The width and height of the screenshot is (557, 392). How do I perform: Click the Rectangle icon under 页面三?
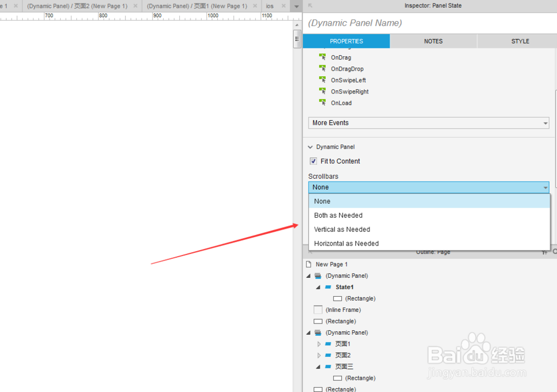(x=338, y=378)
